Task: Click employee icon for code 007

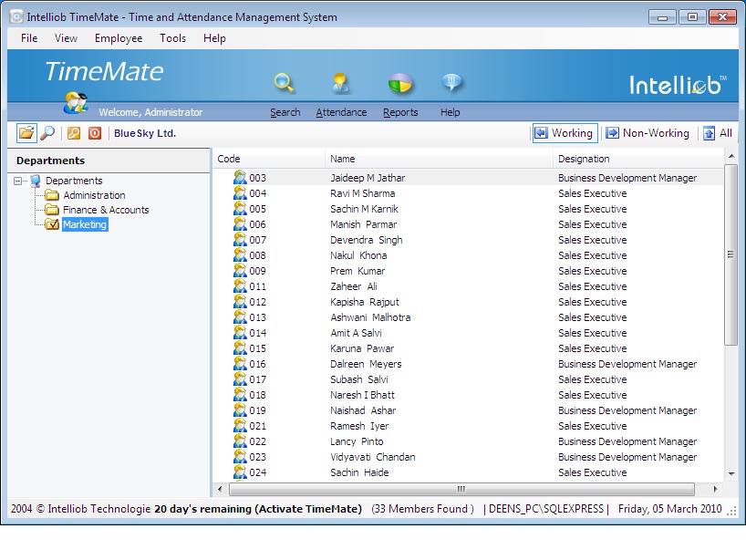Action: pyautogui.click(x=240, y=240)
